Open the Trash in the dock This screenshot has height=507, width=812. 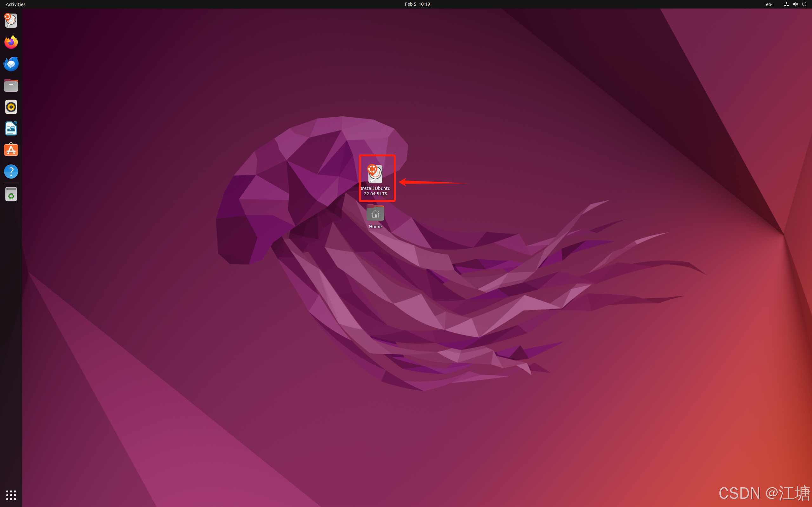(x=11, y=194)
